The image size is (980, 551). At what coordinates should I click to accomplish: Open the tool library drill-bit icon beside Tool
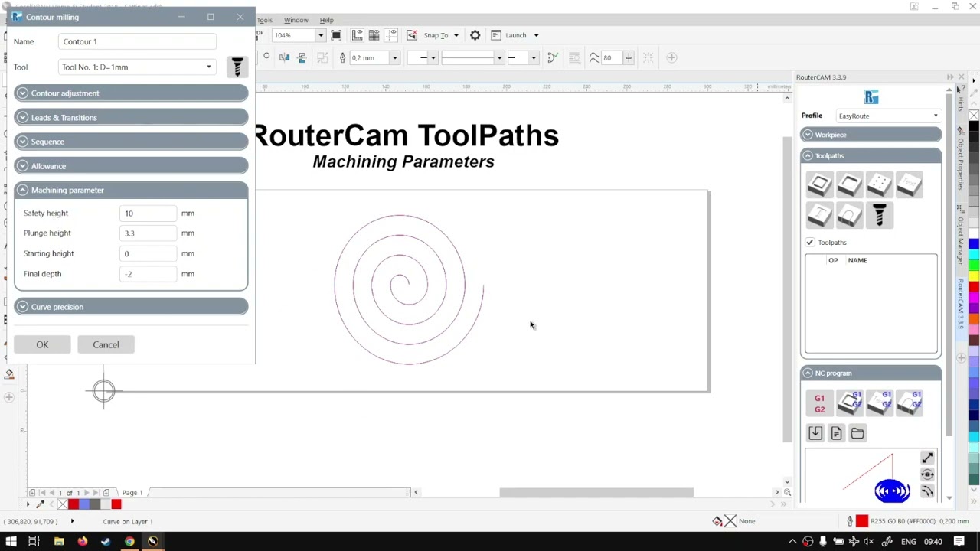(x=237, y=67)
